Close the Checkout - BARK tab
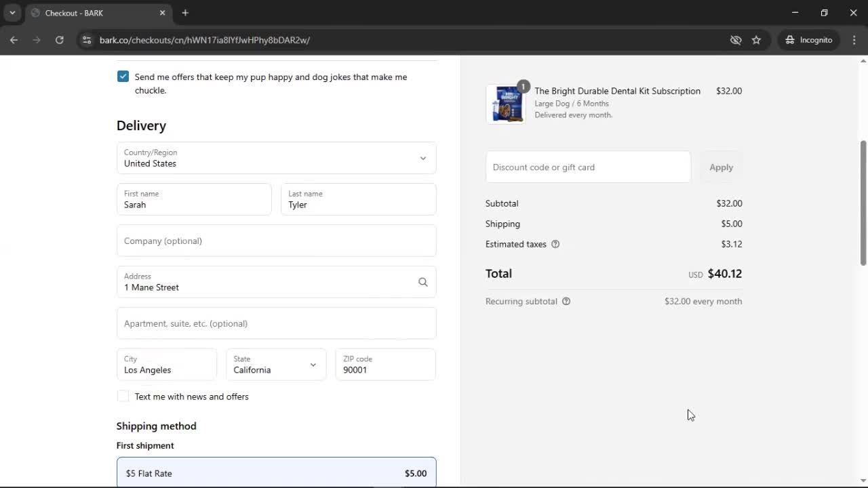The width and height of the screenshot is (868, 488). (x=162, y=13)
